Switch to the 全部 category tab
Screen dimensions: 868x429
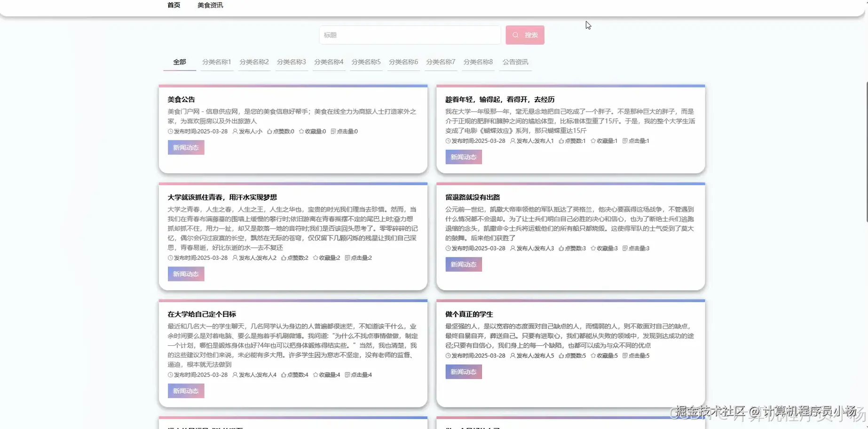coord(179,62)
